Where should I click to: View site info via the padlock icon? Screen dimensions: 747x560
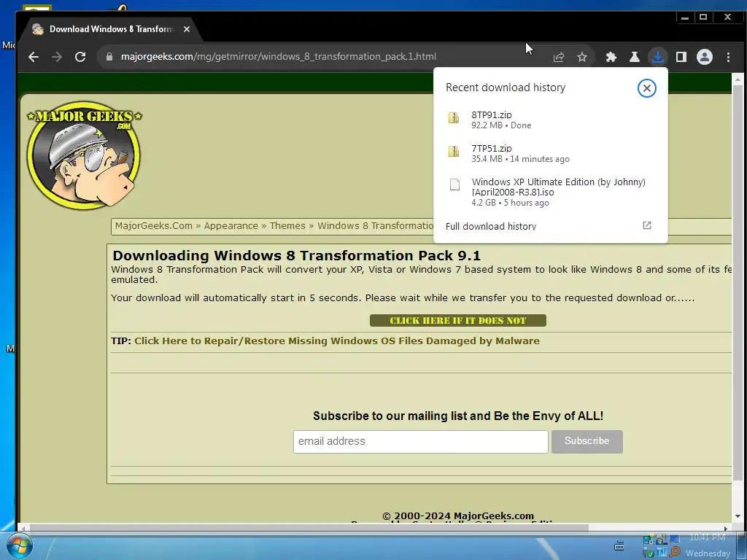(109, 57)
